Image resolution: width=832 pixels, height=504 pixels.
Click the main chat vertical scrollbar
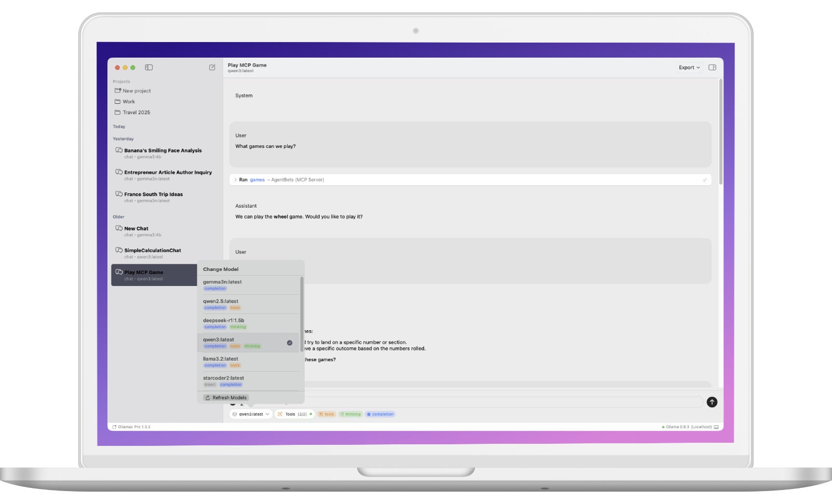[x=720, y=130]
